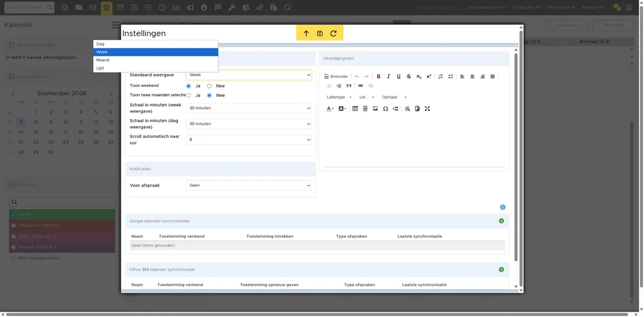Maximize the editor with the fullscreen icon
This screenshot has height=317, width=644.
(427, 109)
